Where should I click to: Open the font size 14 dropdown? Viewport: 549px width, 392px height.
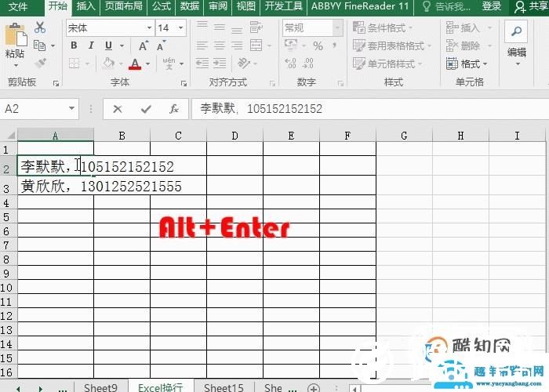tap(180, 27)
